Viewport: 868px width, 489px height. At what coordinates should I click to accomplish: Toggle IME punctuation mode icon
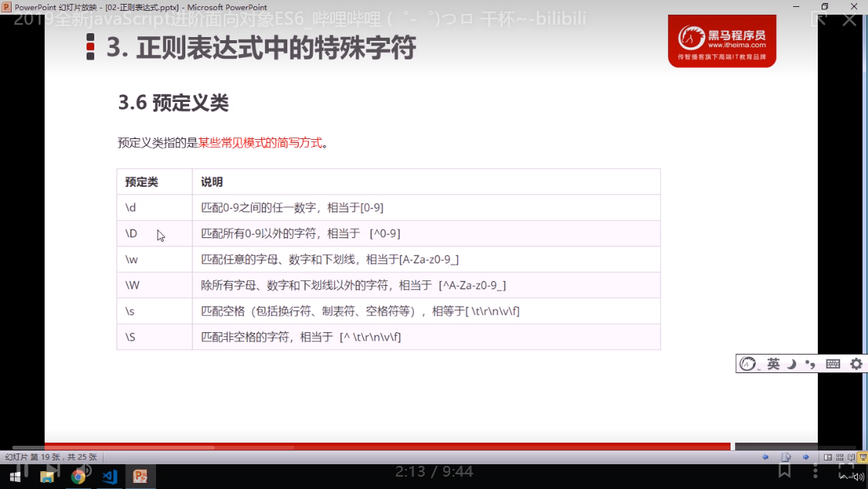(810, 364)
